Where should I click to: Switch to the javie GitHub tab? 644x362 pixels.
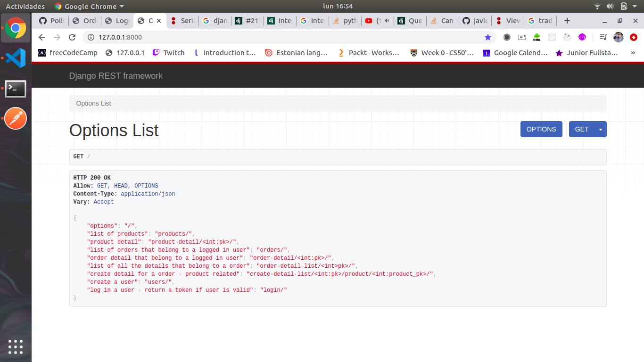pos(476,21)
